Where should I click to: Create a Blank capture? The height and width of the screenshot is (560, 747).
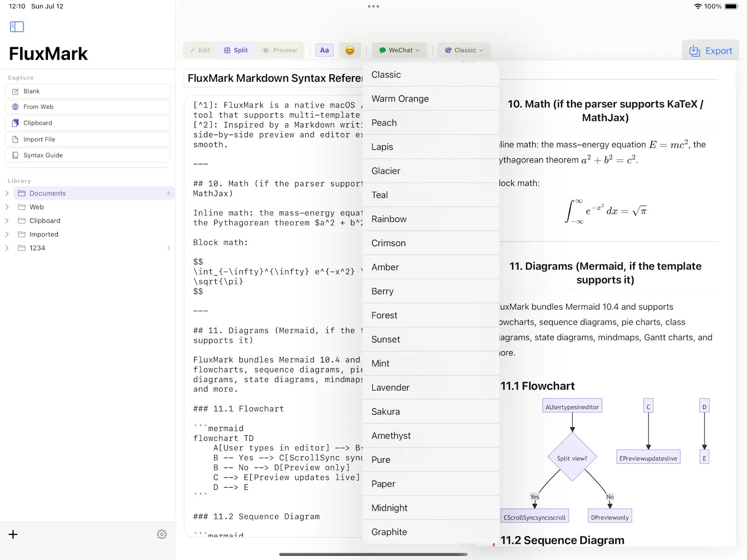87,91
